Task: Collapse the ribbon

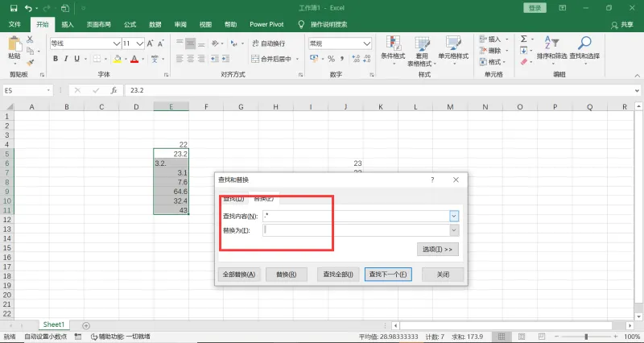Action: [x=637, y=76]
